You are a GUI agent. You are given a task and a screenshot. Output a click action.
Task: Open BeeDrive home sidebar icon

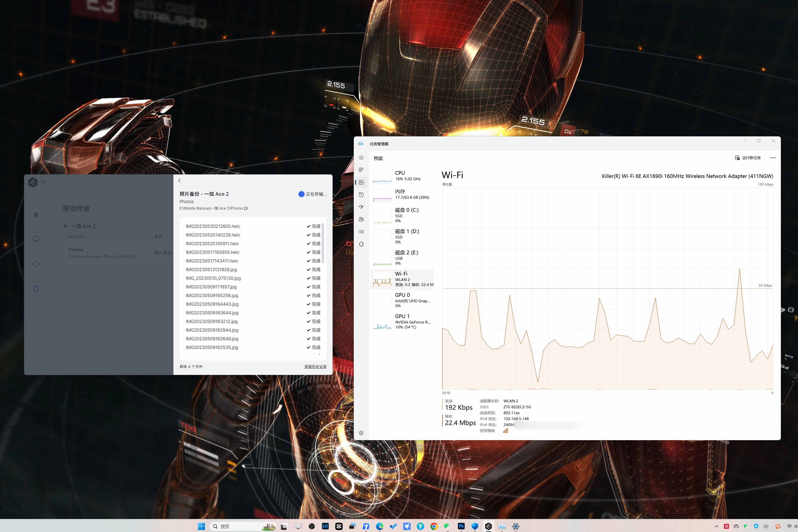(x=36, y=215)
